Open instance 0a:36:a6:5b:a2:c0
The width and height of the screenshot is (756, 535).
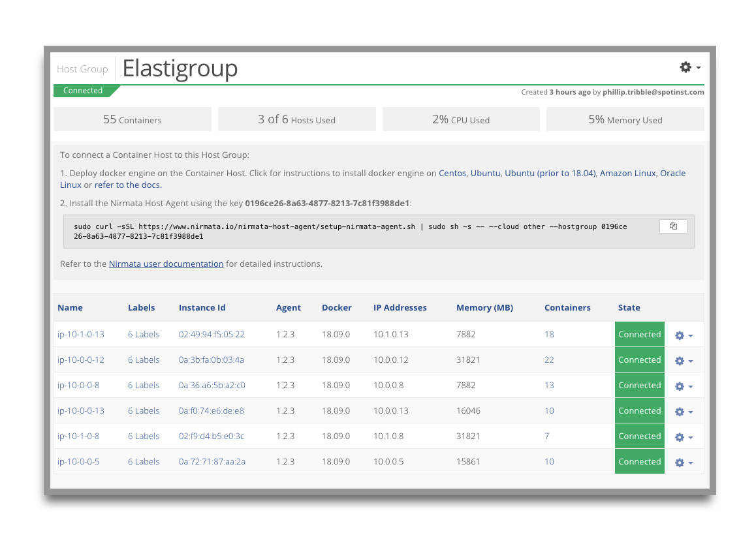coord(212,385)
